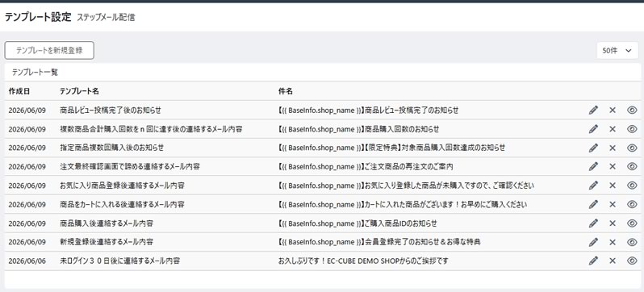Click subject お久しぶりです！EC-CUBE DEMO SHOPからのご挨拶です
This screenshot has height=292, width=644.
tap(363, 261)
